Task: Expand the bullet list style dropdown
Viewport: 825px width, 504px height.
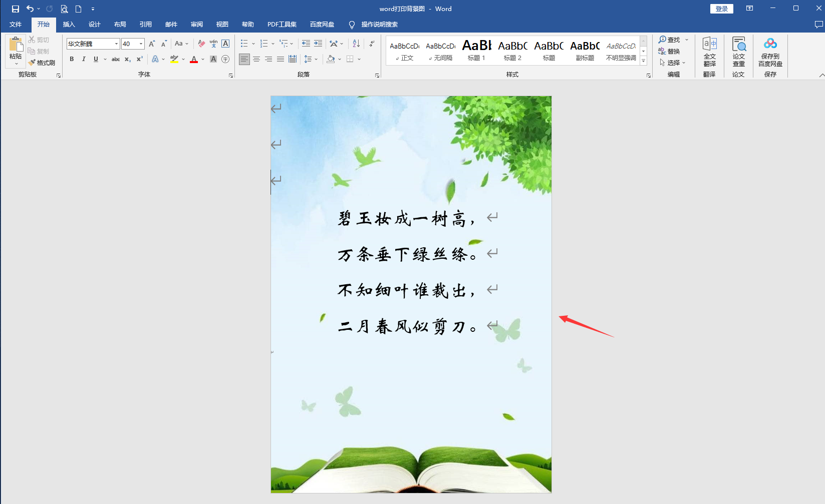Action: pyautogui.click(x=253, y=44)
